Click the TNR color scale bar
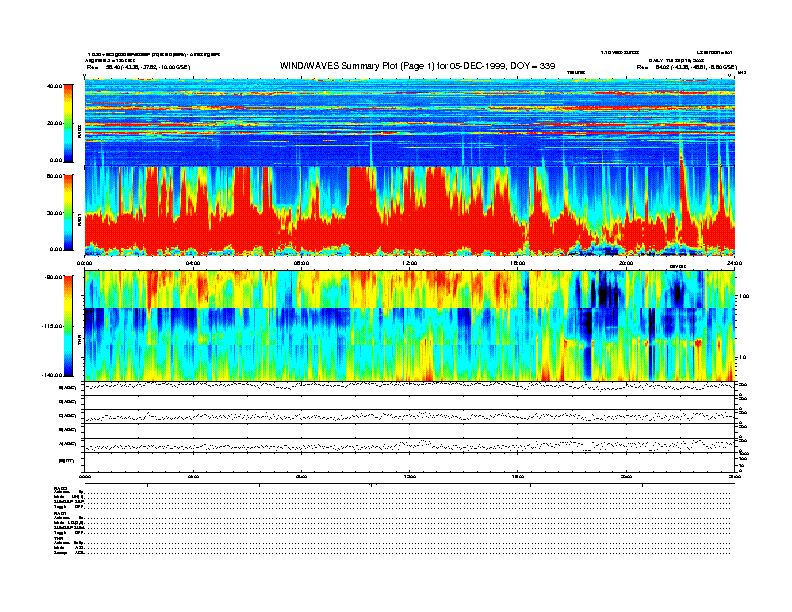 tap(69, 325)
